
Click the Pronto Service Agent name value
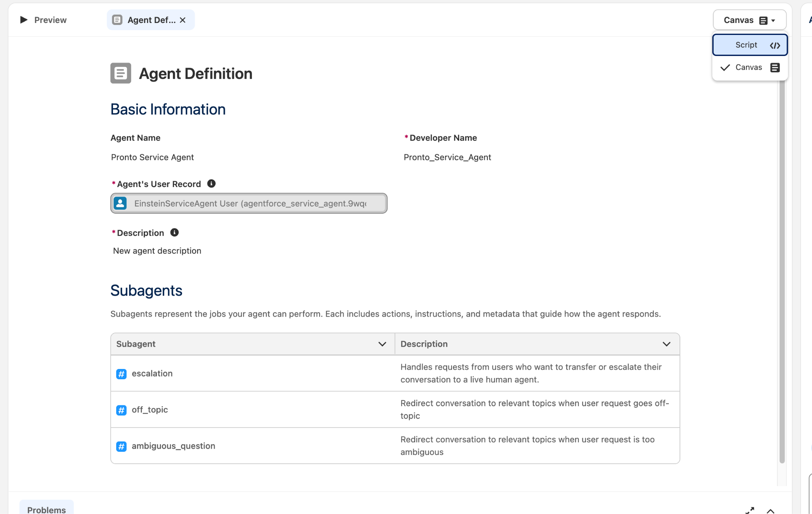(152, 157)
